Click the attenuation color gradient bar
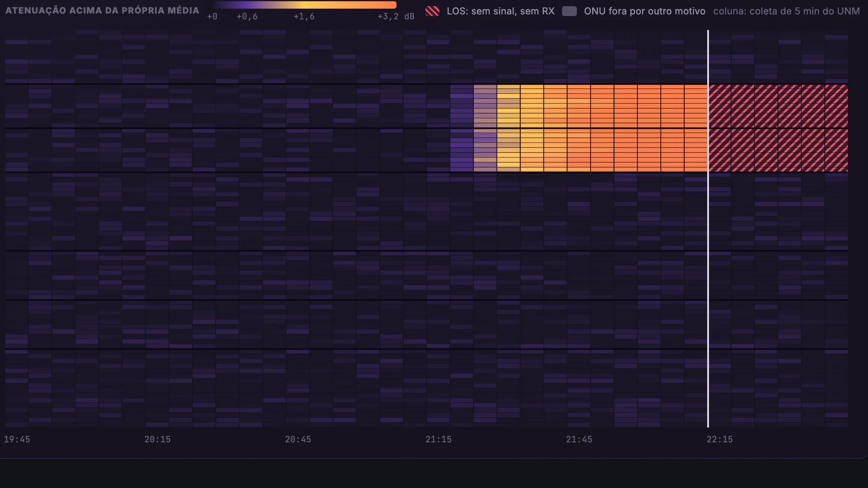The width and height of the screenshot is (868, 488). [x=305, y=5]
